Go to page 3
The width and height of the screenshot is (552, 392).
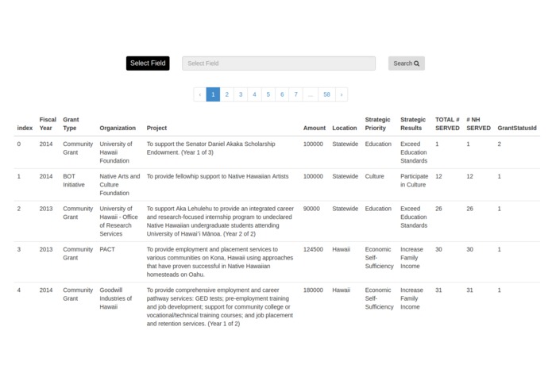coord(241,94)
